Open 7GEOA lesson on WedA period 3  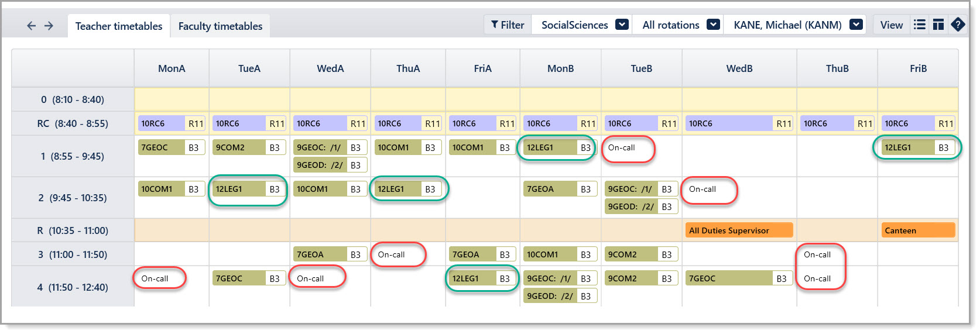pyautogui.click(x=330, y=254)
